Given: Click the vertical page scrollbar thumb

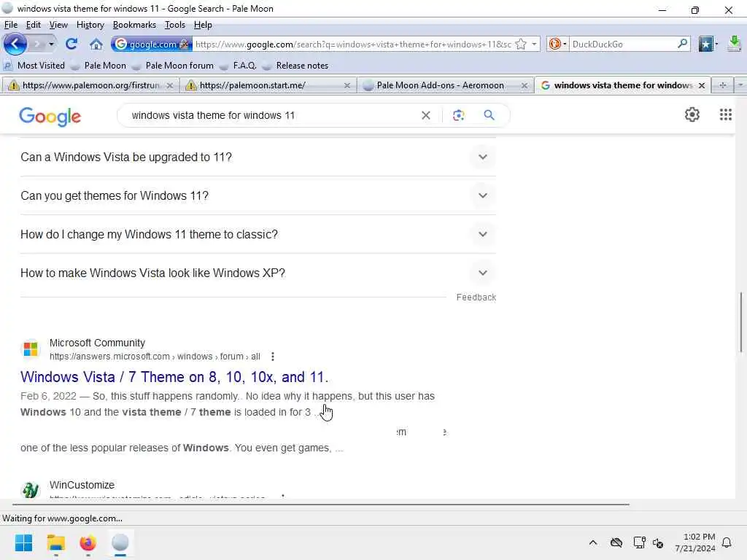Looking at the screenshot, I should (x=741, y=322).
